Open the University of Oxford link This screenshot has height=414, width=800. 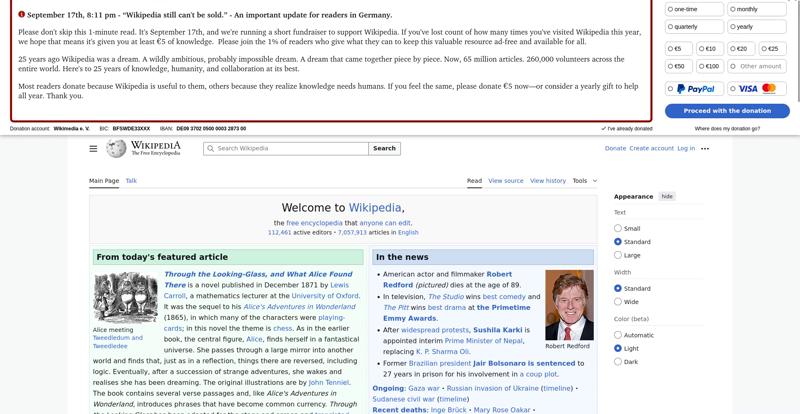[x=325, y=296]
